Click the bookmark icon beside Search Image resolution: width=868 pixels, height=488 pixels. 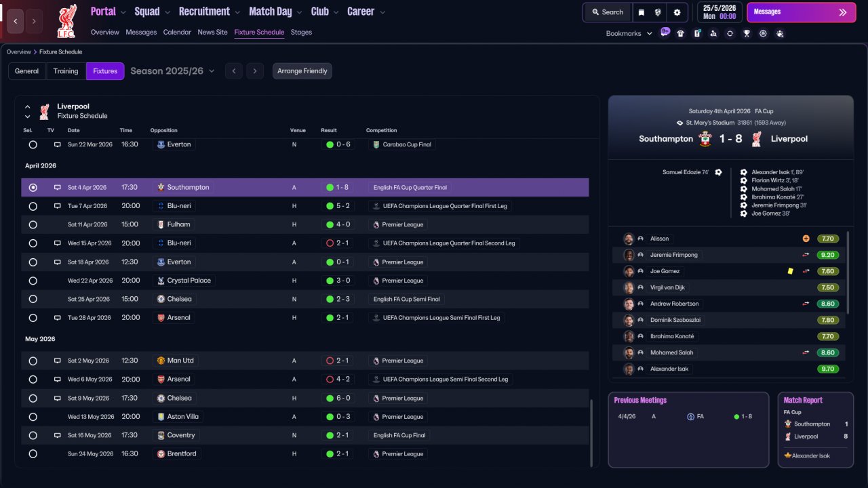pos(642,12)
